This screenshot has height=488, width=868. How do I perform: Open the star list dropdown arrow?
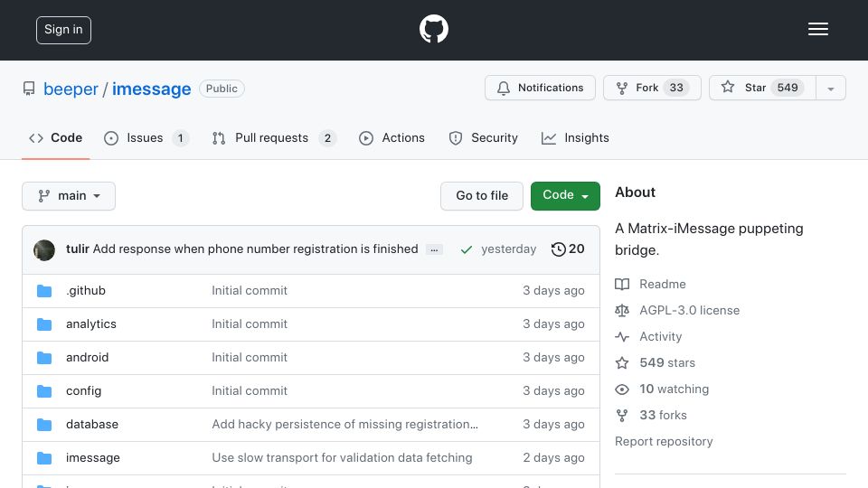(x=830, y=88)
